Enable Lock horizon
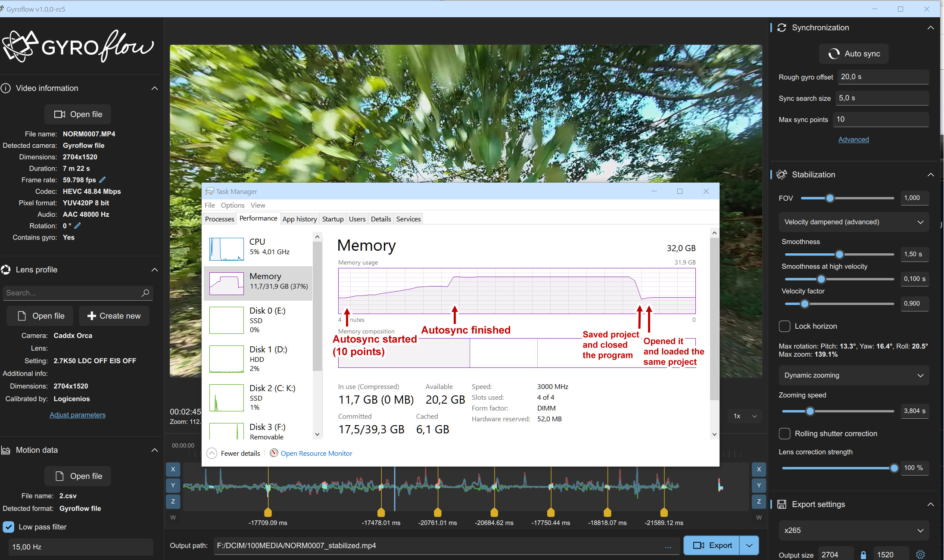Screen dimensions: 944x560 tap(784, 326)
